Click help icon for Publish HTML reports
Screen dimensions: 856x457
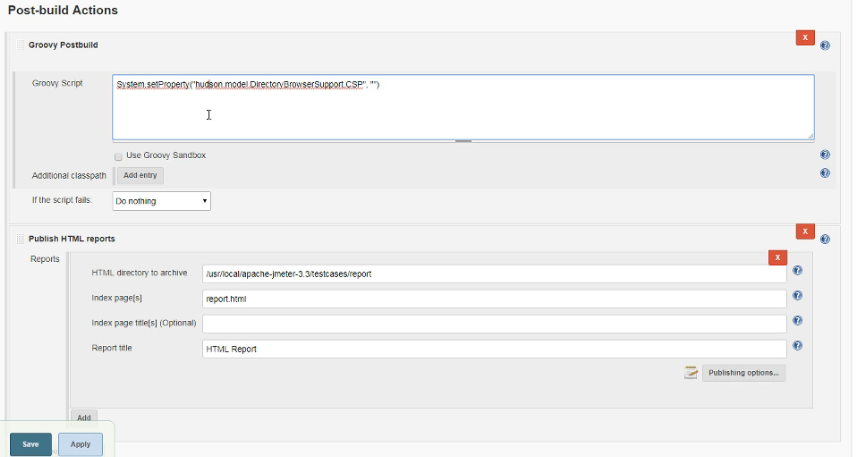825,239
